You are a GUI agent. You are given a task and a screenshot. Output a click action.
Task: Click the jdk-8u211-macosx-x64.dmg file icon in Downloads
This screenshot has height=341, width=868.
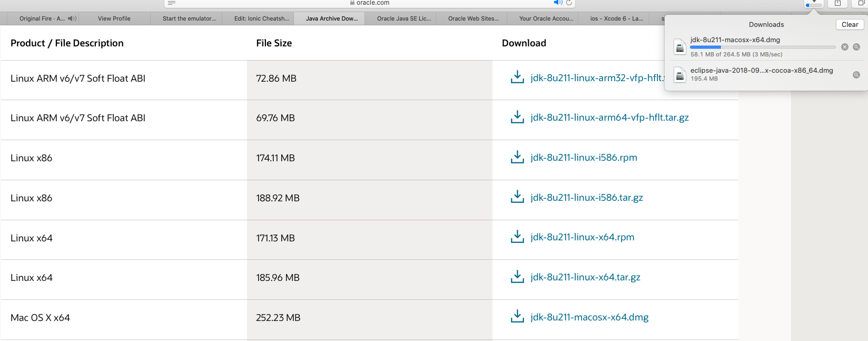(x=680, y=47)
